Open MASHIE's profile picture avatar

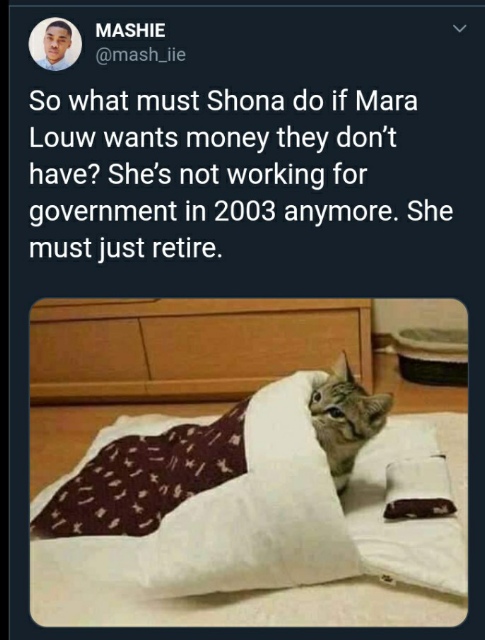[55, 44]
